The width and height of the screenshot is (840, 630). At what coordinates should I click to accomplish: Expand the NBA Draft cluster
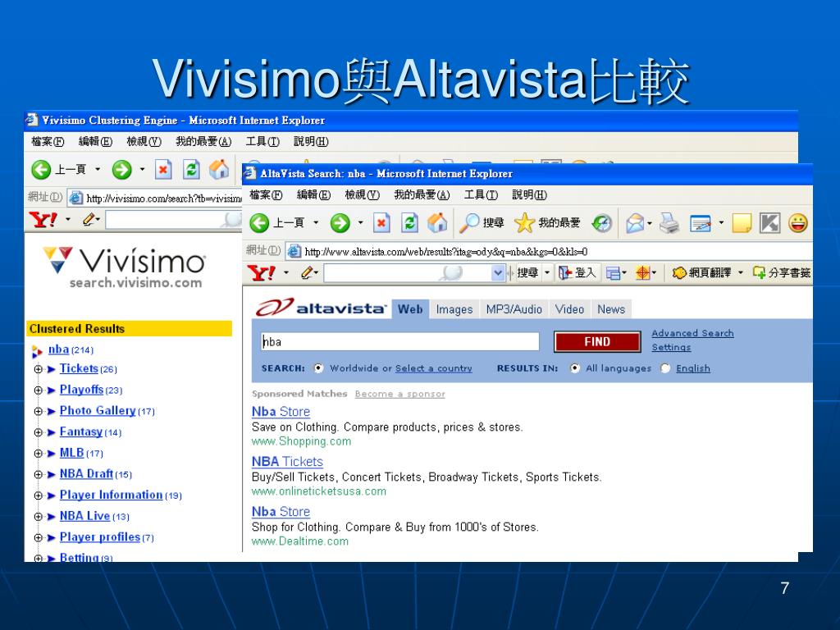(38, 475)
